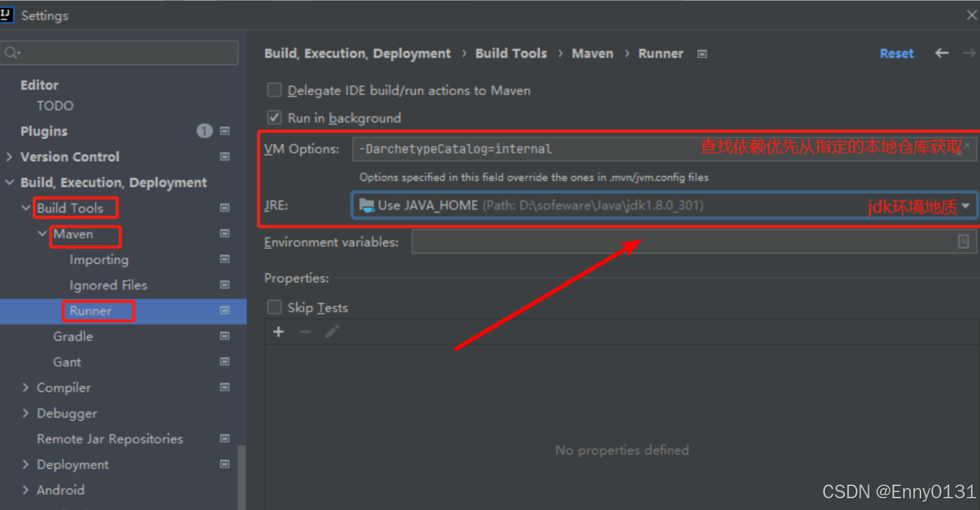The height and width of the screenshot is (510, 980).
Task: Click the Runner breadcrumb label
Action: (661, 53)
